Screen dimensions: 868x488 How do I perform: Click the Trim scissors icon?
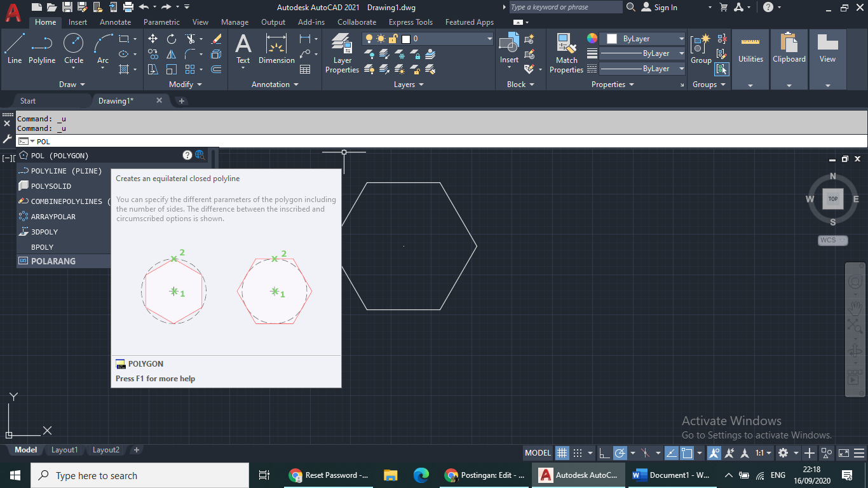(x=190, y=39)
